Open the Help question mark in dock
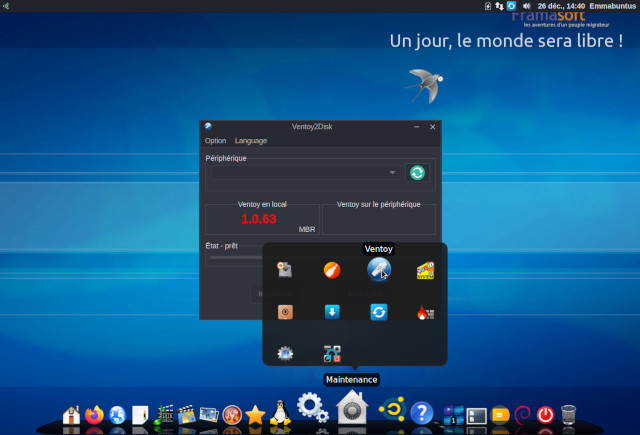The height and width of the screenshot is (435, 640). tap(422, 413)
